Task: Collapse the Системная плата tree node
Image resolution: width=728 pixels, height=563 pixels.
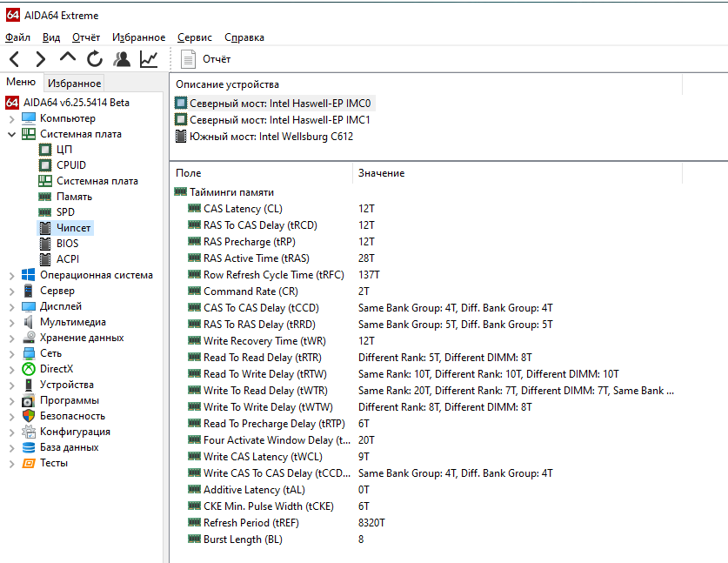Action: pyautogui.click(x=11, y=134)
